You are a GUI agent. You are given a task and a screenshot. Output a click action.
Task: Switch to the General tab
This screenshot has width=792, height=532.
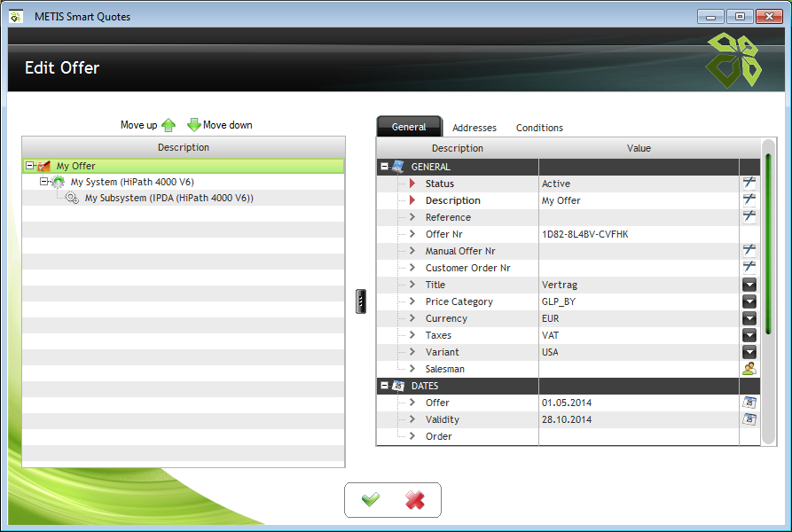point(409,127)
